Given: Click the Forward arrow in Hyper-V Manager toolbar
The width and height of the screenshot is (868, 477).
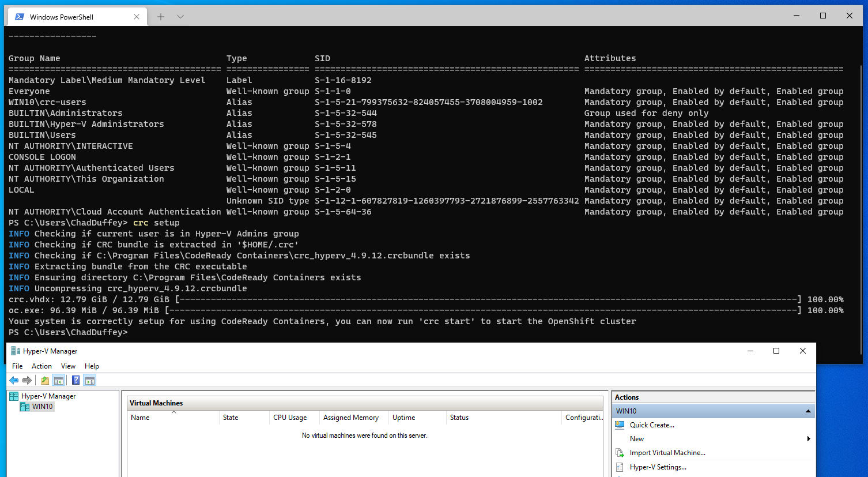Looking at the screenshot, I should click(x=27, y=380).
